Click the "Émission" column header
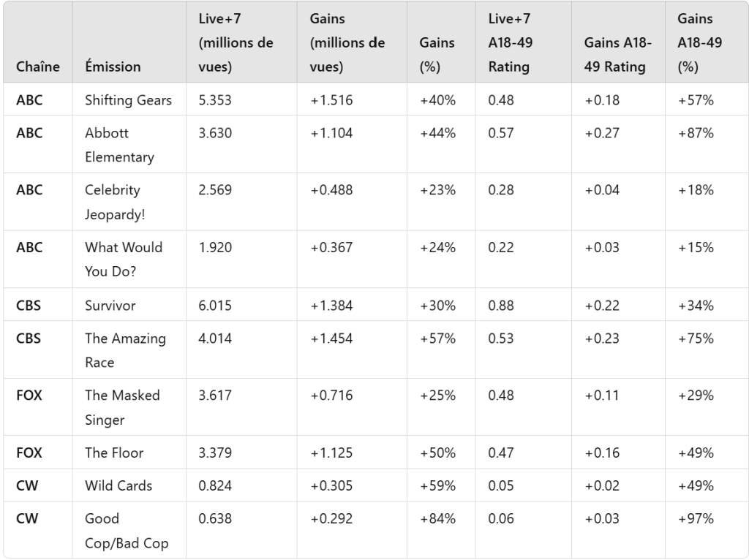The width and height of the screenshot is (749, 560). (x=113, y=67)
